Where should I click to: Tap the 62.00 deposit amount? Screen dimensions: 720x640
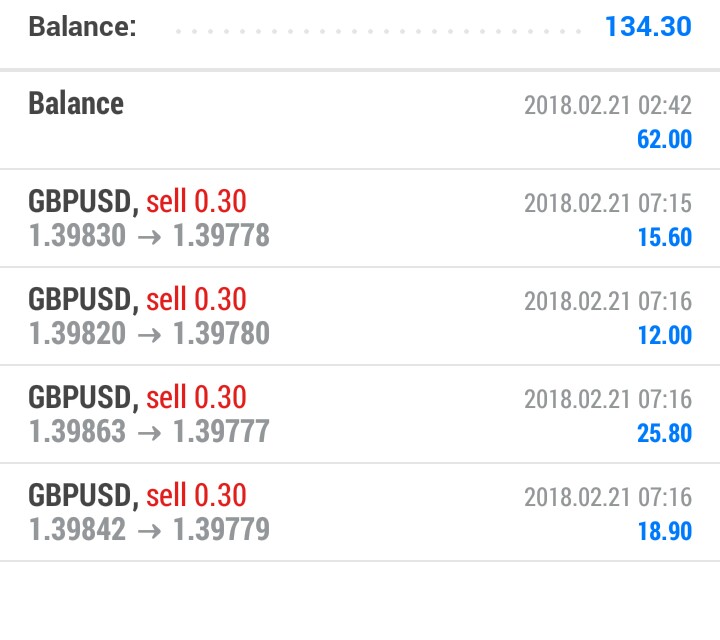(x=664, y=139)
